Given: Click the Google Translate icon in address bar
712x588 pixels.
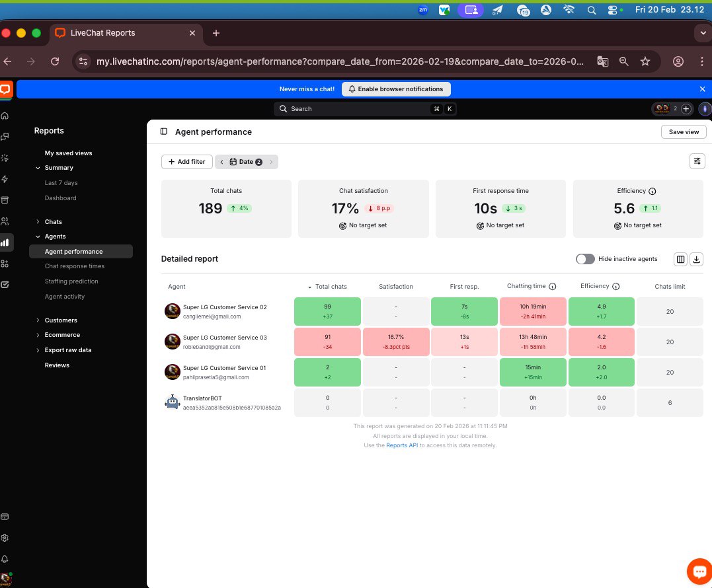Looking at the screenshot, I should (602, 61).
